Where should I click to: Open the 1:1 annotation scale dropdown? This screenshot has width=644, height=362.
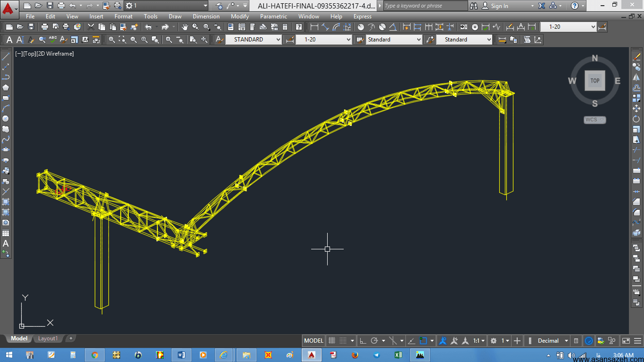click(x=479, y=341)
